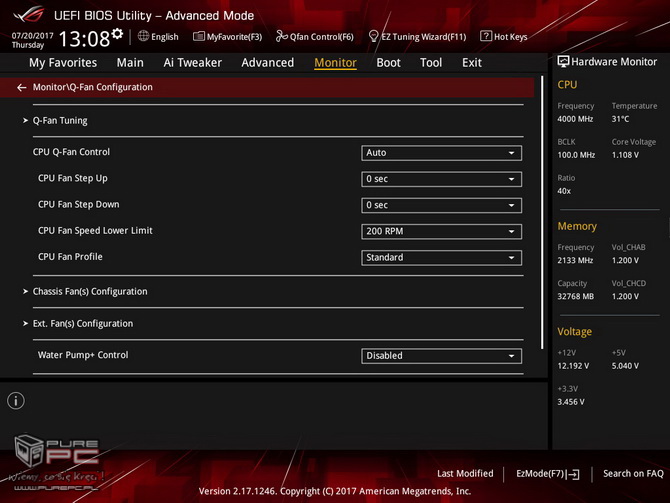The width and height of the screenshot is (670, 503).
Task: Click Search on FAQ link
Action: point(633,474)
